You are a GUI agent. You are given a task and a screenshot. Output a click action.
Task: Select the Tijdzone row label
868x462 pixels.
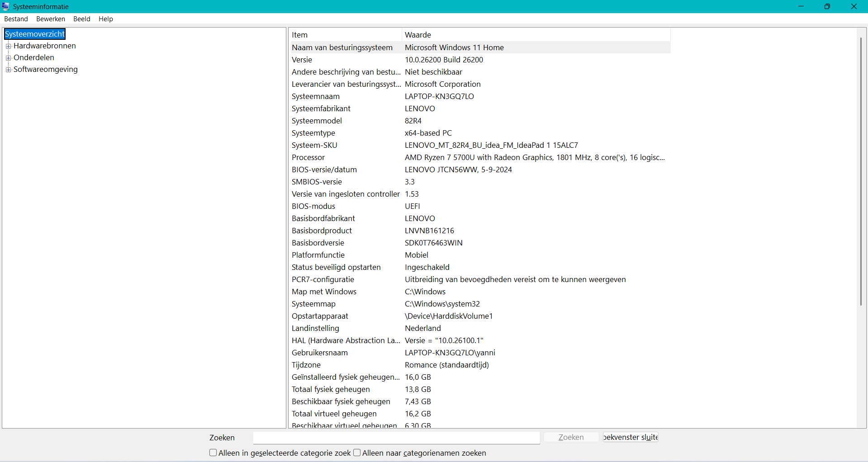coord(306,365)
